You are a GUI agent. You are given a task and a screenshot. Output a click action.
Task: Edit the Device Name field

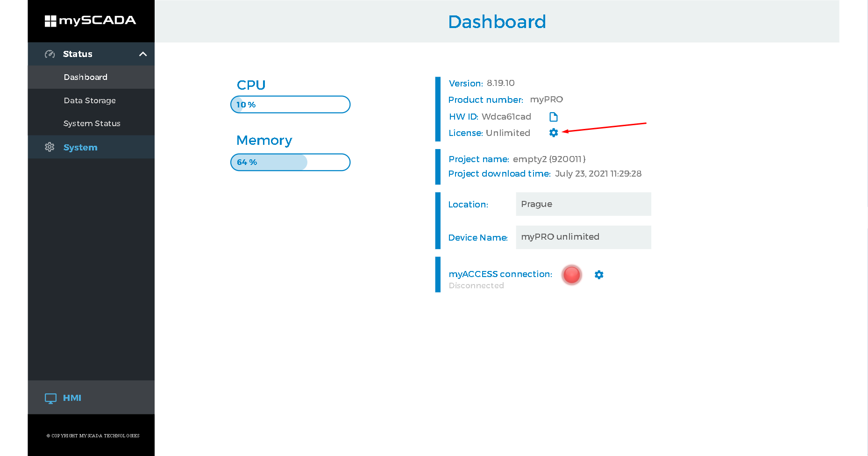coord(583,237)
